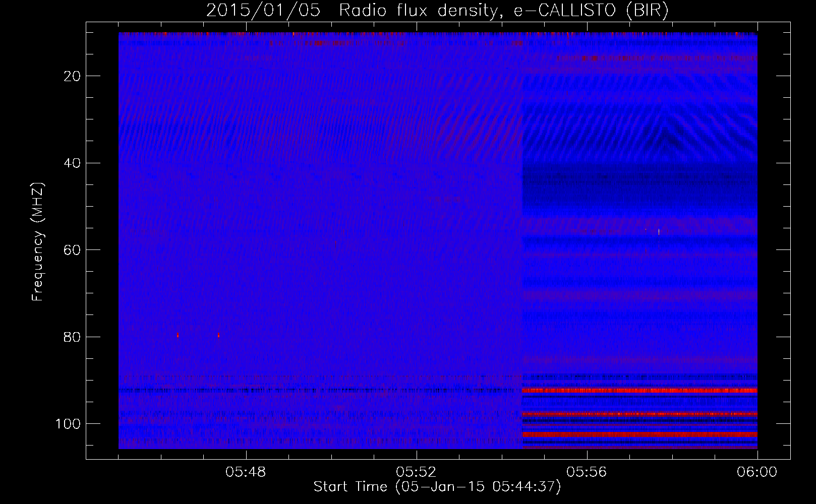Click the time tick label '05:52'
The width and height of the screenshot is (816, 504).
pos(416,472)
